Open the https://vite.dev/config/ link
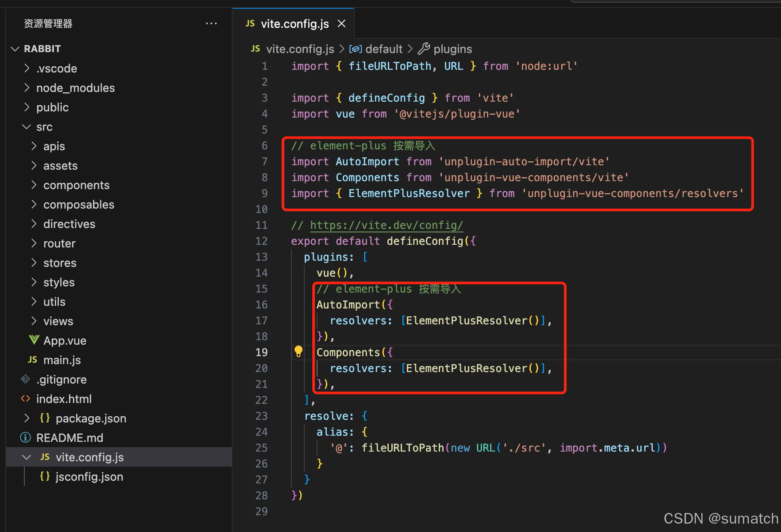Screen dimensions: 781x532 [x=386, y=225]
